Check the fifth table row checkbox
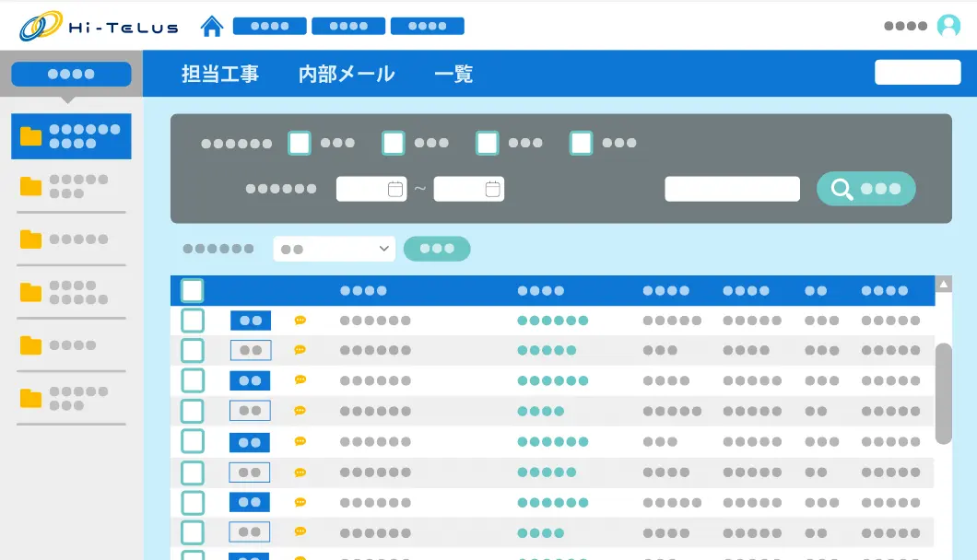Viewport: 977px width, 560px height. pyautogui.click(x=193, y=441)
